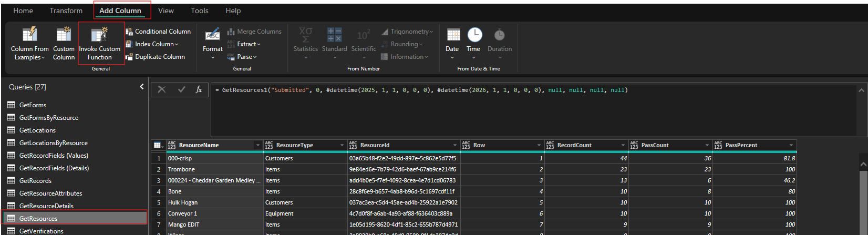Viewport: 868px width, 235px height.
Task: Collapse the Queries pane
Action: pyautogui.click(x=141, y=87)
